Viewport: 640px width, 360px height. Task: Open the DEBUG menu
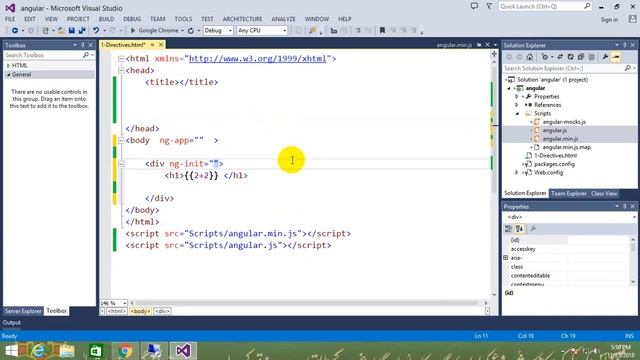132,19
